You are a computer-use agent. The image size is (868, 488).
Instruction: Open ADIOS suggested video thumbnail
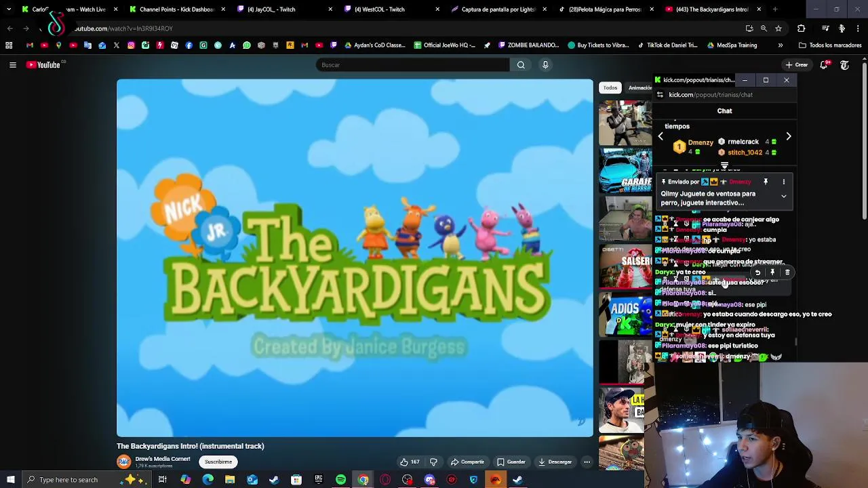(625, 314)
